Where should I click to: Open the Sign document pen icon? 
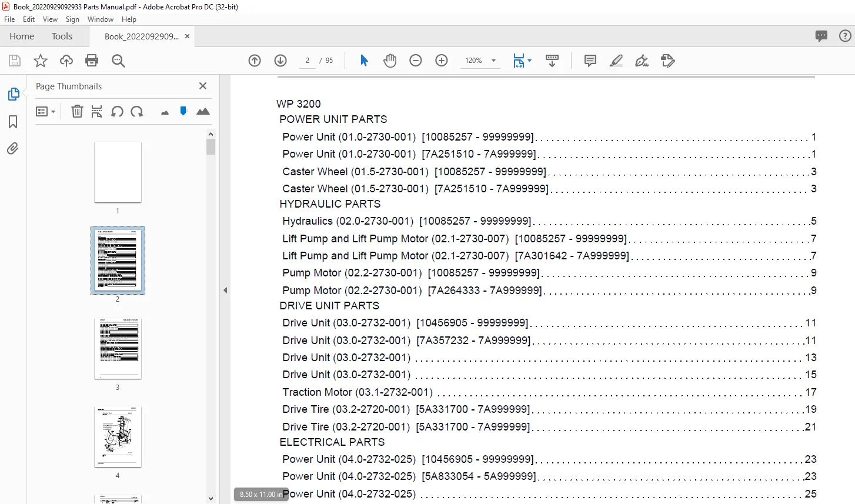click(642, 61)
